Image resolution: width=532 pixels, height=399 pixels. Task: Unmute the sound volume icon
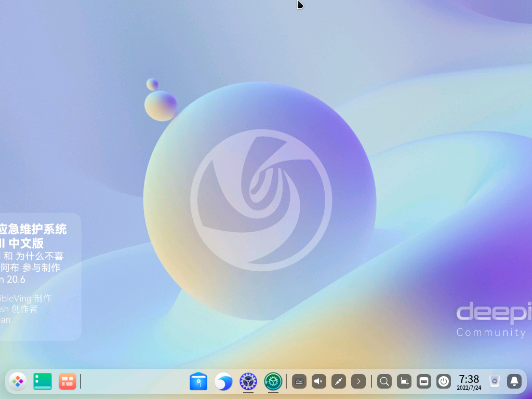(319, 381)
